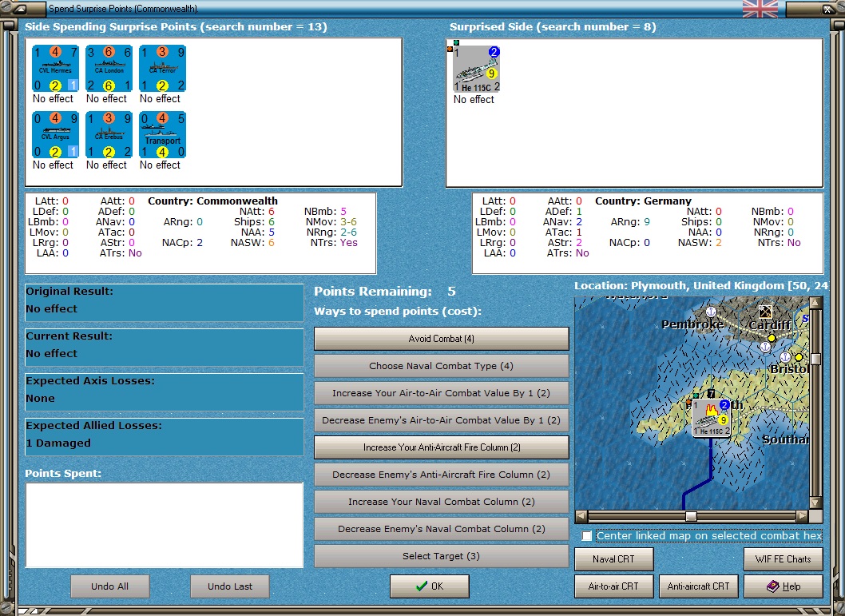Click Select Target (3) button
Image resolution: width=845 pixels, height=616 pixels.
click(x=442, y=555)
